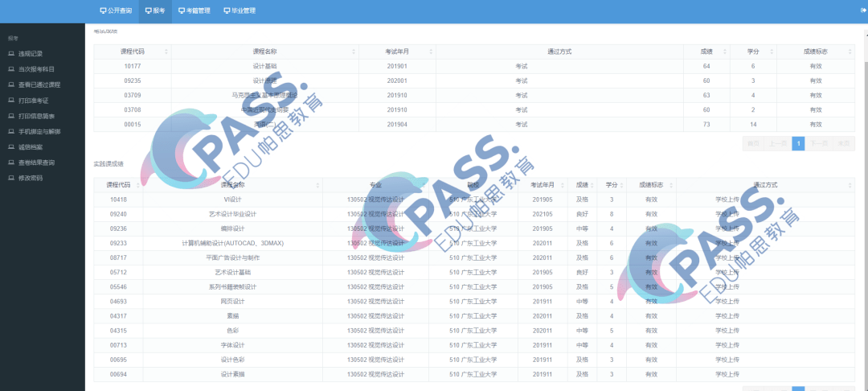The width and height of the screenshot is (868, 391).
Task: Sort the upper table by 学分 arrows
Action: coord(770,51)
